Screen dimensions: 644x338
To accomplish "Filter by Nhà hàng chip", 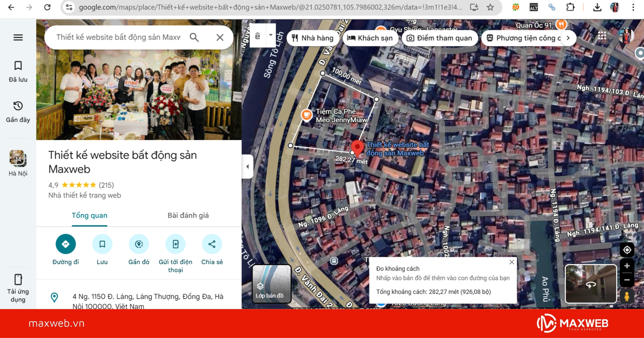I will tap(312, 38).
